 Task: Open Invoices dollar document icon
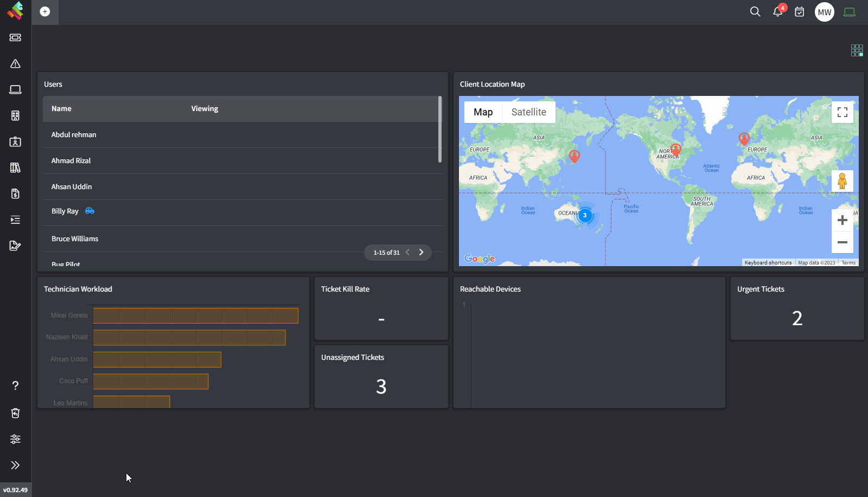(15, 193)
